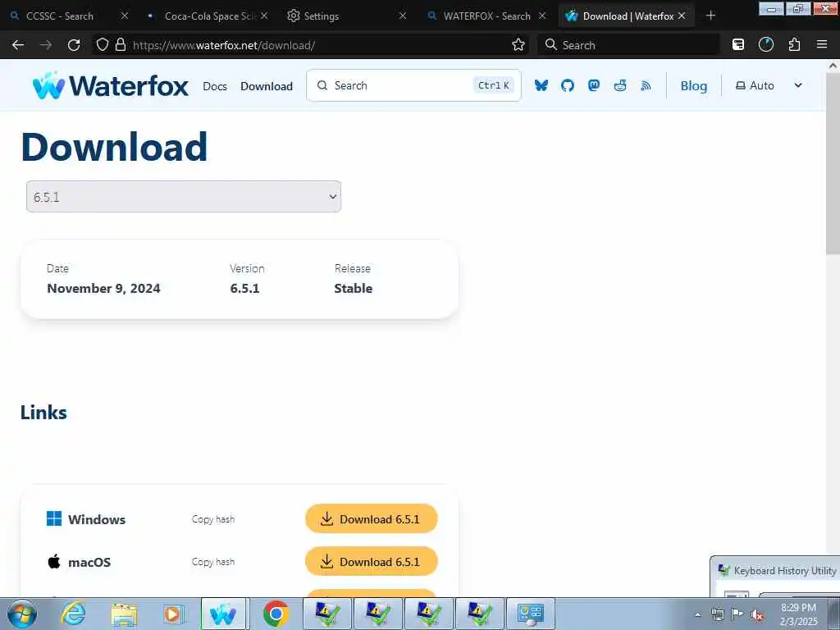Click the Keyboard History Utility popup

coord(775,577)
